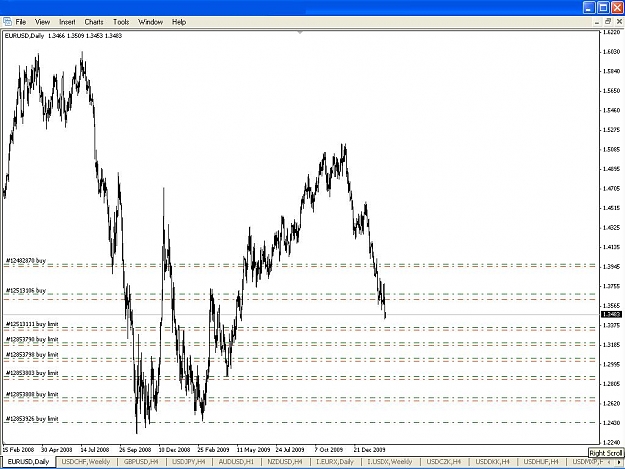The image size is (625, 469).
Task: Switch to the I.USDX,Weekly chart tab
Action: click(x=389, y=461)
